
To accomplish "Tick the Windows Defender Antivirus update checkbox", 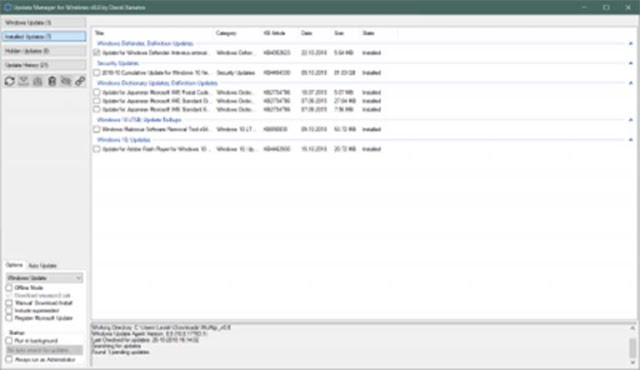I will click(x=96, y=53).
